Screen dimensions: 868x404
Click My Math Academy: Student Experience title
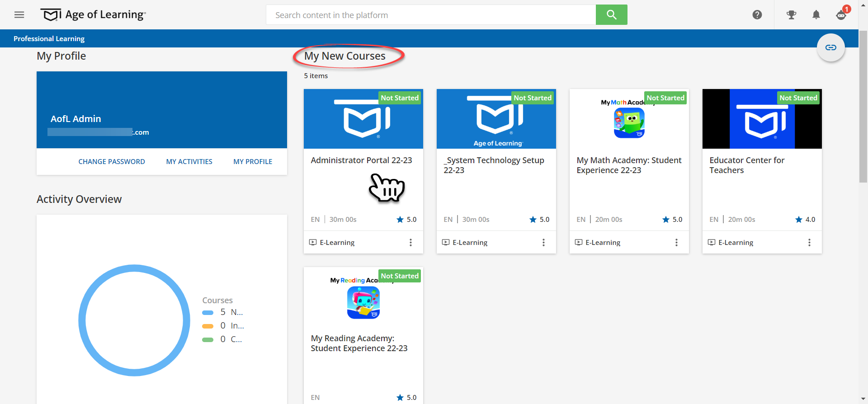pos(629,165)
